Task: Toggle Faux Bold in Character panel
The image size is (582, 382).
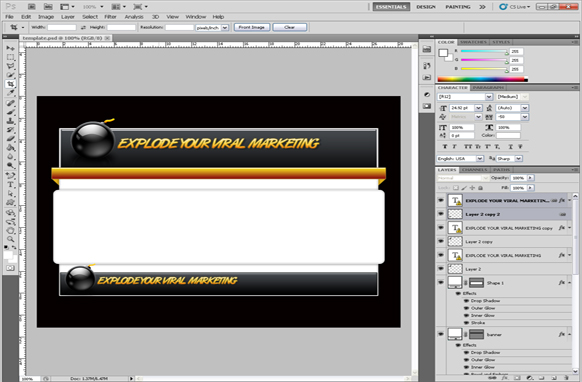Action: [x=444, y=147]
